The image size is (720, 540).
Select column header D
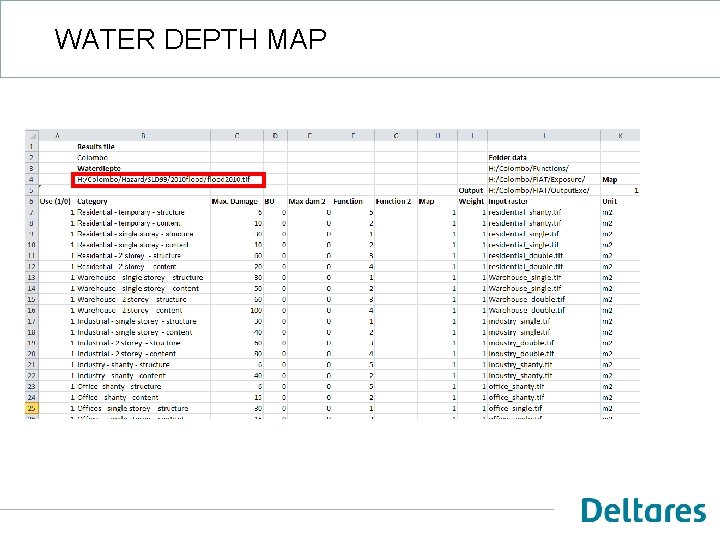point(275,135)
